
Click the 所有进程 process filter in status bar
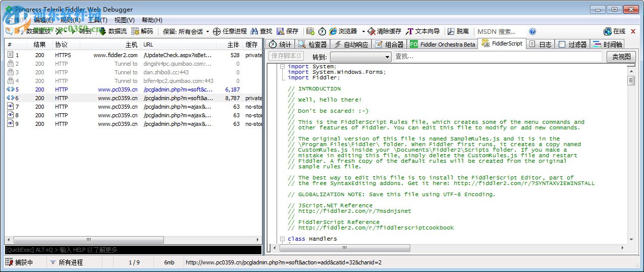[x=66, y=262]
